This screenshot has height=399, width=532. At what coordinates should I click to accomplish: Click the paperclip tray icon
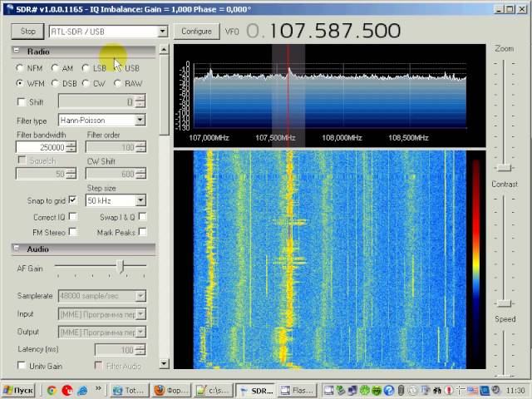tap(401, 391)
